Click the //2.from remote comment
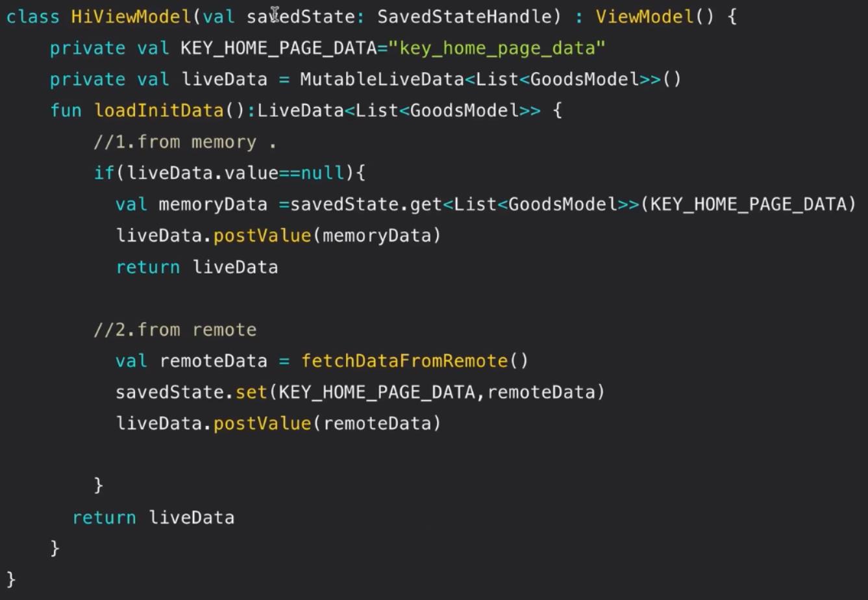The height and width of the screenshot is (600, 868). (175, 329)
